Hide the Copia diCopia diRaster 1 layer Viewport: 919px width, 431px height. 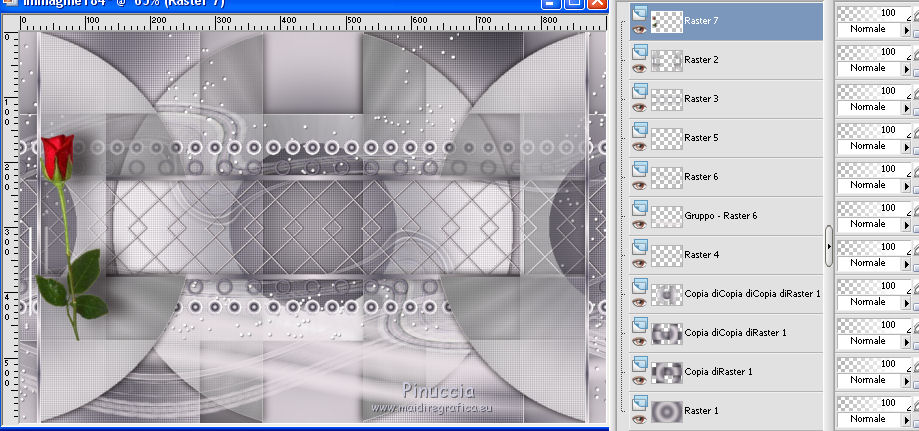pos(639,341)
